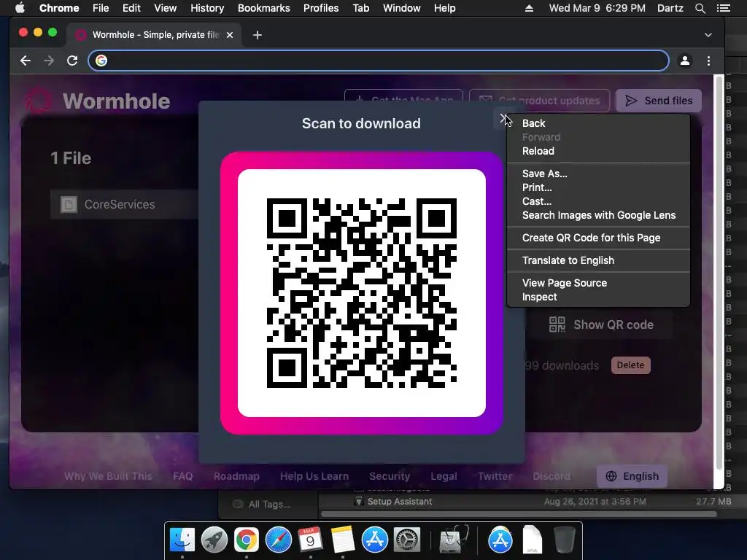Choose View Page Source

(564, 283)
